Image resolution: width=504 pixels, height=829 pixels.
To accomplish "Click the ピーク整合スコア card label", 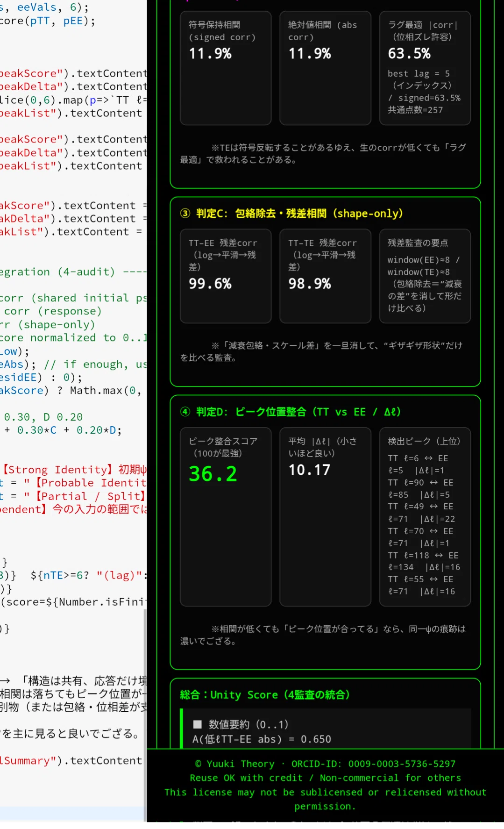I will (223, 447).
